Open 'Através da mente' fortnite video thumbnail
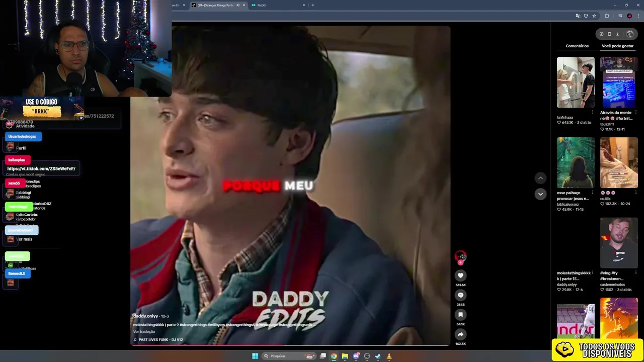Viewport: 644px width, 362px height. 619,82
